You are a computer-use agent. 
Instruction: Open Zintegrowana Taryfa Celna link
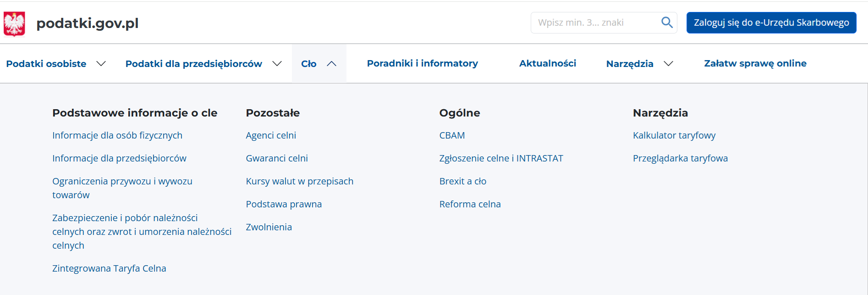(x=109, y=268)
